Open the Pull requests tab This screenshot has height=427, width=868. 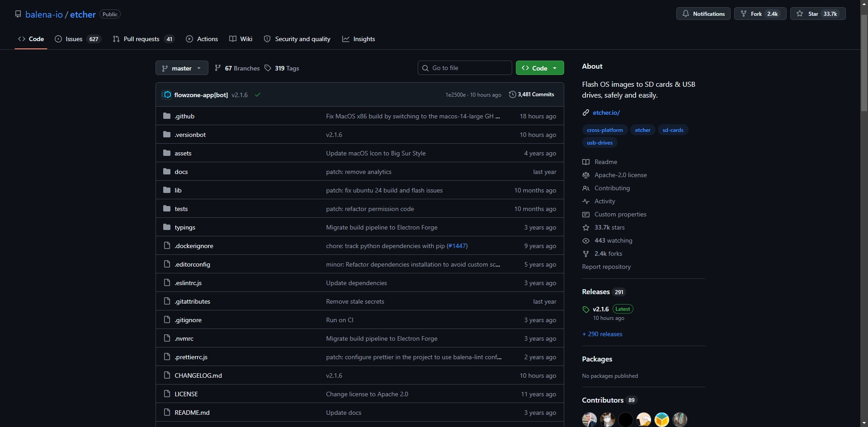point(143,39)
